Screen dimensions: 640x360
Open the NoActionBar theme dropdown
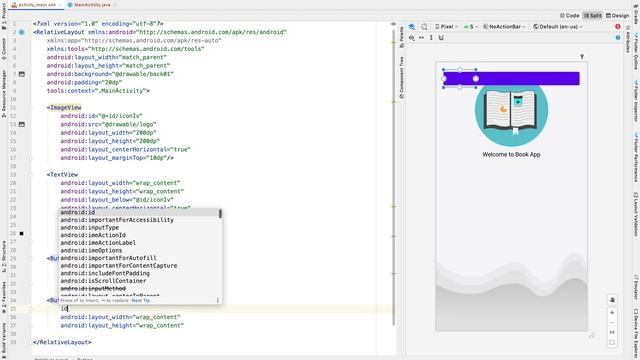pos(504,27)
